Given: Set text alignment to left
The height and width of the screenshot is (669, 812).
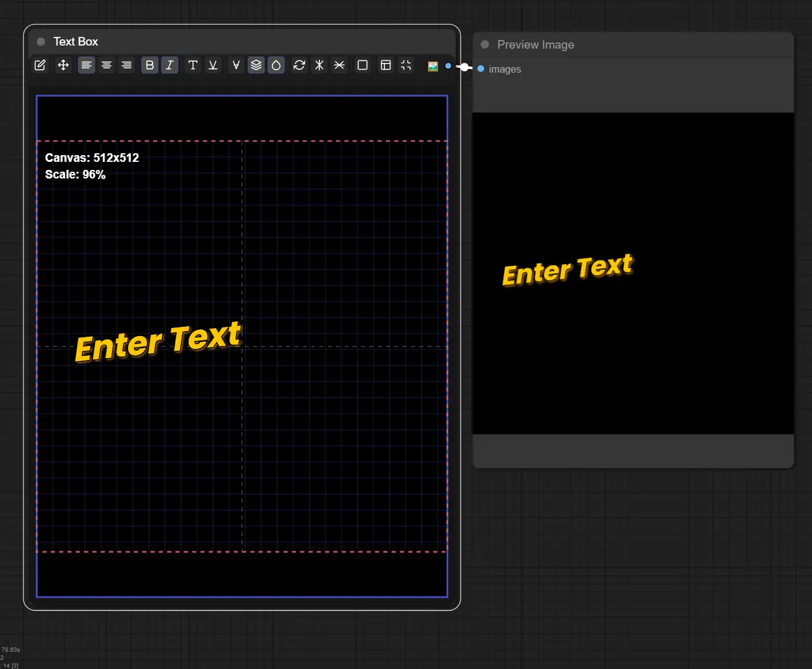Looking at the screenshot, I should pos(87,65).
